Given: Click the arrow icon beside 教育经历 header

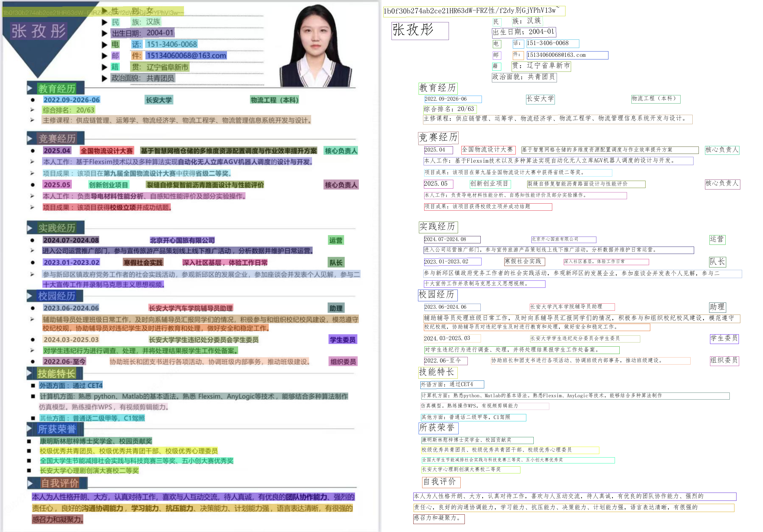Looking at the screenshot, I should click(29, 88).
